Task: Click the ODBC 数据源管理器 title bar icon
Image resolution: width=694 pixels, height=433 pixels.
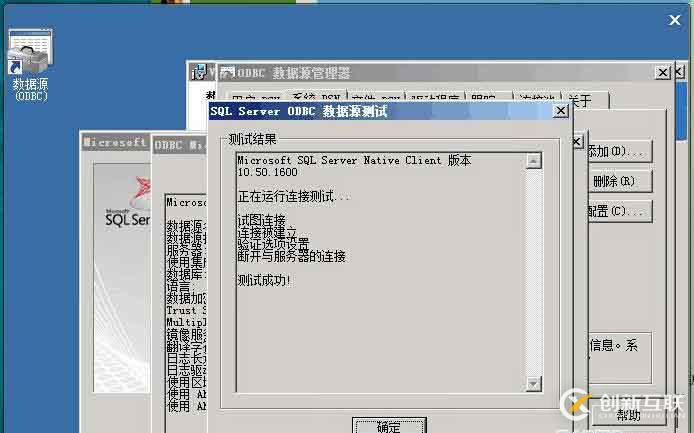Action: click(227, 72)
